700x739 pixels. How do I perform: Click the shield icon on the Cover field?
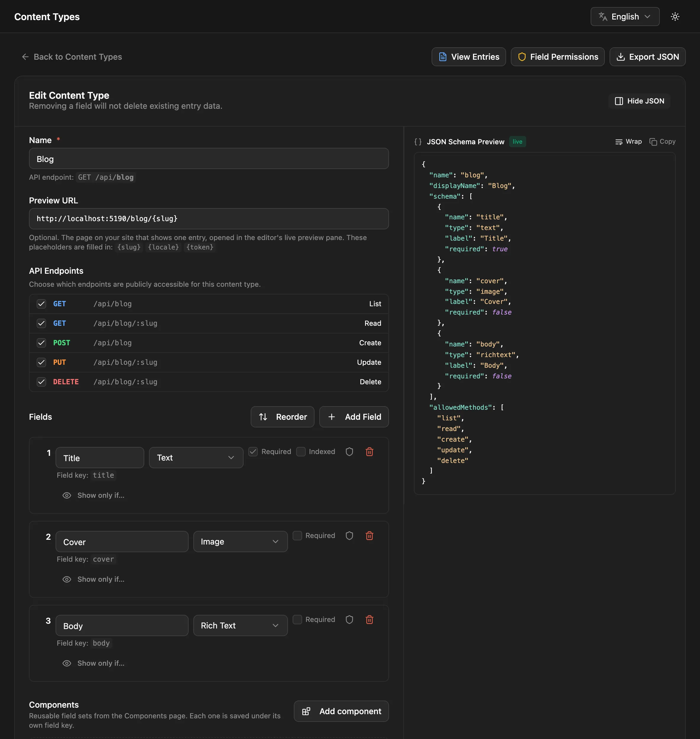(349, 536)
